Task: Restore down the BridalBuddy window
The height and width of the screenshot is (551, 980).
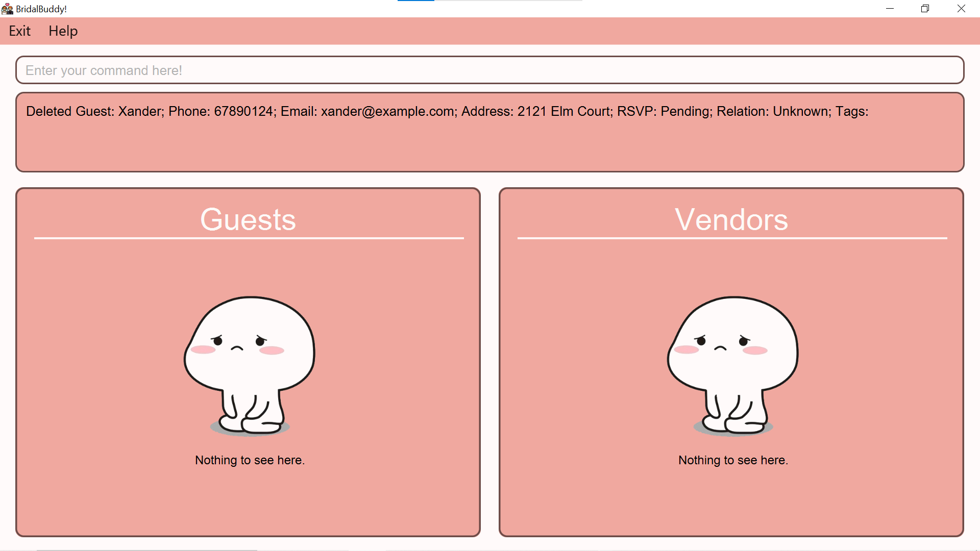Action: 925,9
